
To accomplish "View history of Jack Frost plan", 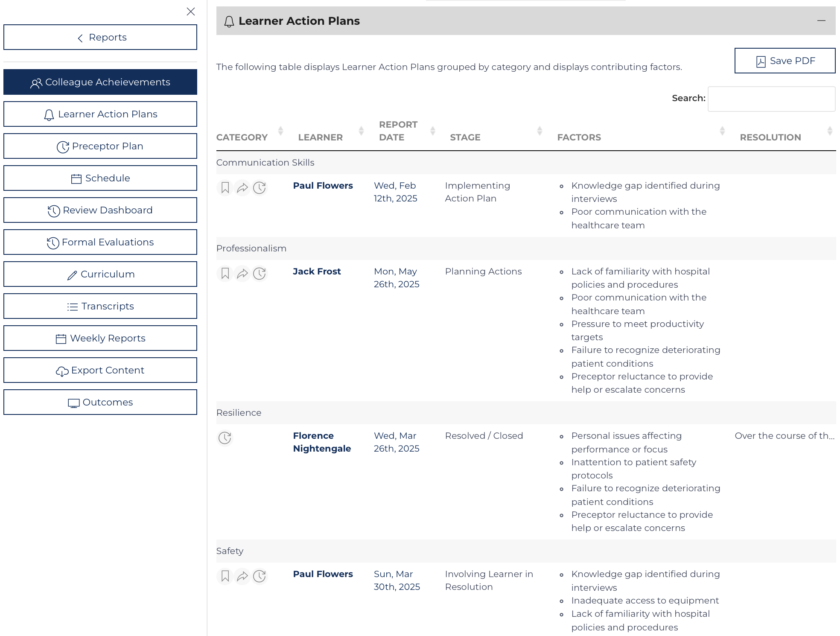I will click(x=260, y=274).
